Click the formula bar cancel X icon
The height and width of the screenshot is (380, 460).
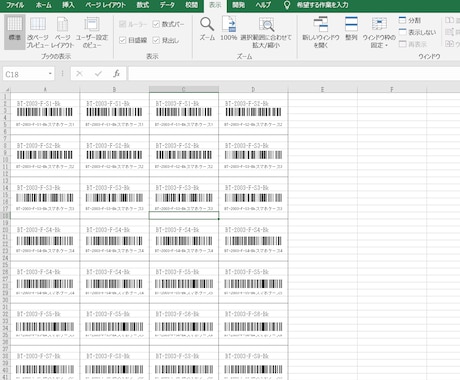[x=79, y=74]
